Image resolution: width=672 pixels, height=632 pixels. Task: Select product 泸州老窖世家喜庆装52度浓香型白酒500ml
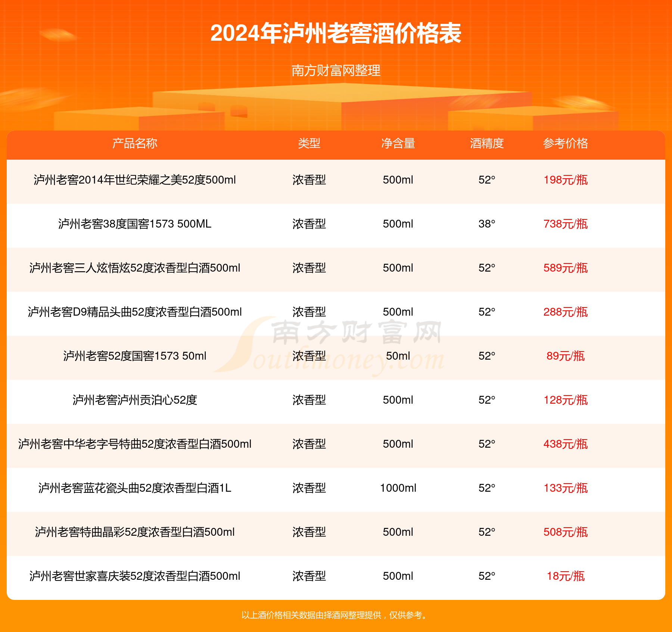coord(135,576)
